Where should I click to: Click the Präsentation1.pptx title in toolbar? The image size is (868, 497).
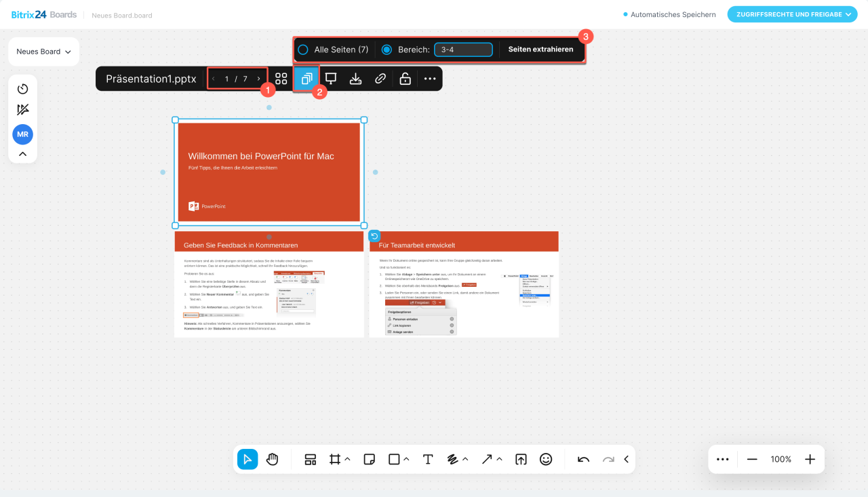pos(151,79)
